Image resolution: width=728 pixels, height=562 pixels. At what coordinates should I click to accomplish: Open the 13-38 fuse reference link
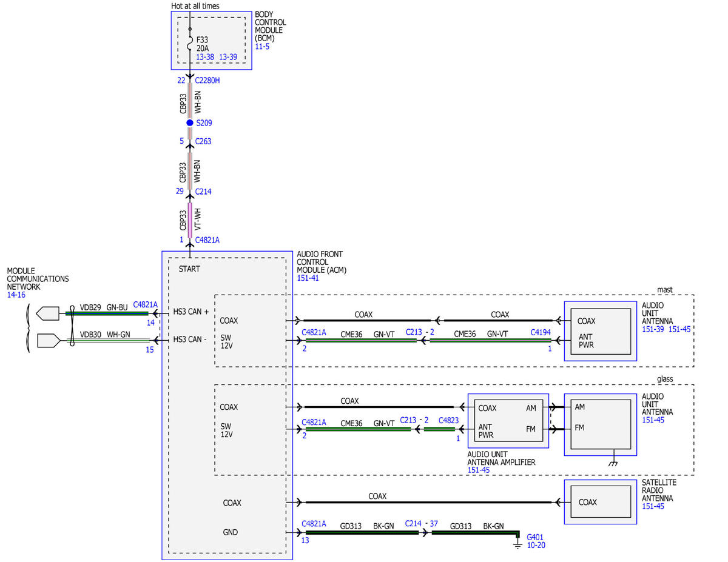pyautogui.click(x=205, y=57)
